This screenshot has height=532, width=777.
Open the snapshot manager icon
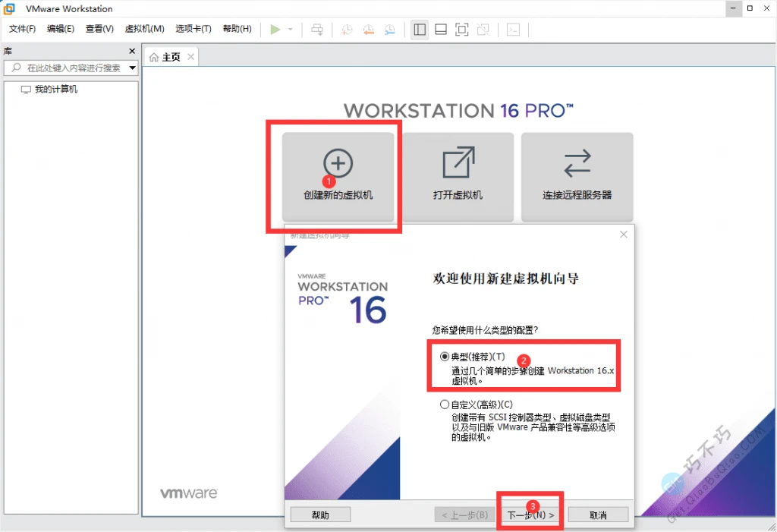click(x=390, y=30)
